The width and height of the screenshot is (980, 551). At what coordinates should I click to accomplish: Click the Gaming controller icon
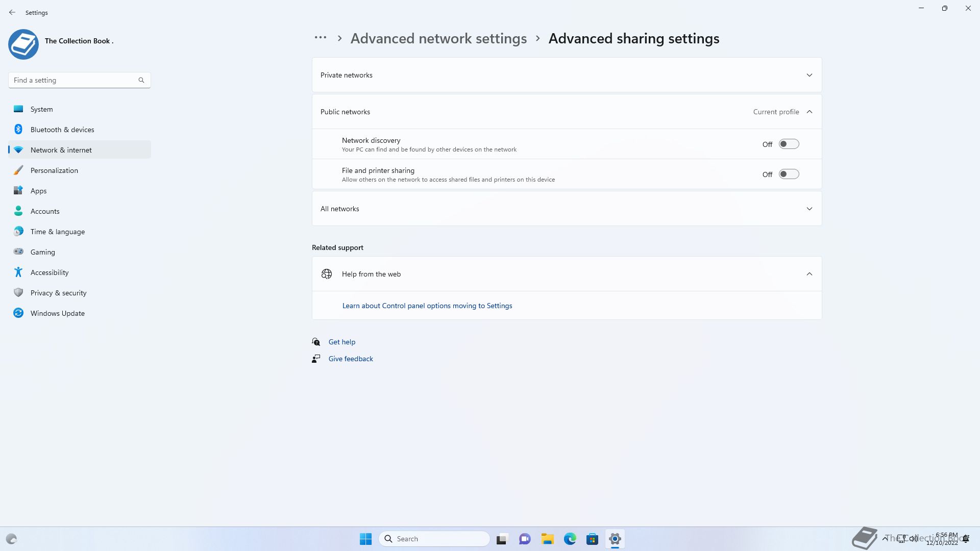(x=18, y=252)
